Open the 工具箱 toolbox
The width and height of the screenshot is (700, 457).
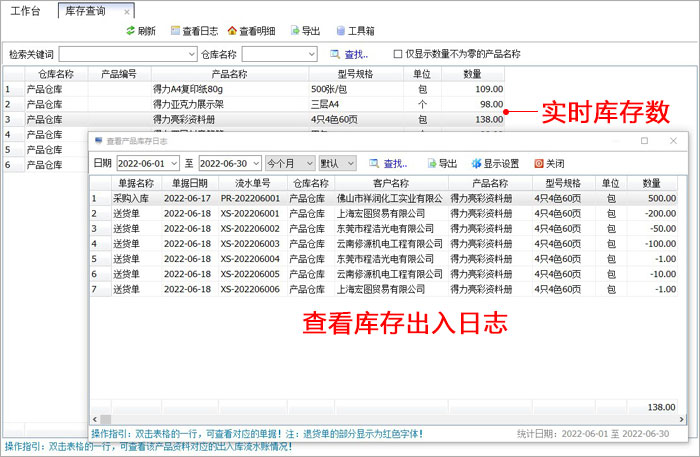point(355,31)
